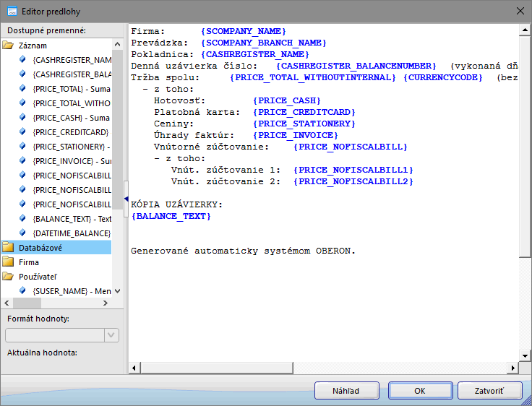Screen dimensions: 532x406
Task: Click the splitter arrow to hide variables panel
Action: pyautogui.click(x=126, y=199)
